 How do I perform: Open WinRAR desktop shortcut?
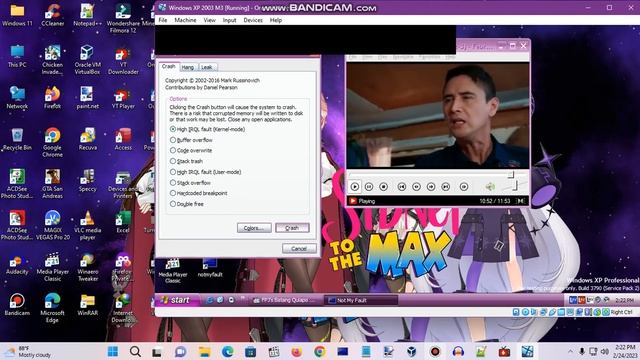point(87,305)
